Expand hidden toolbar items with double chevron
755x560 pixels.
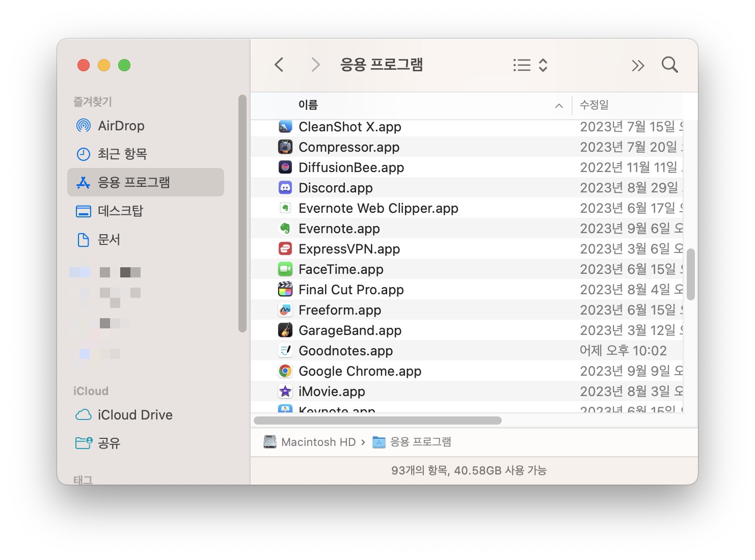pyautogui.click(x=638, y=65)
